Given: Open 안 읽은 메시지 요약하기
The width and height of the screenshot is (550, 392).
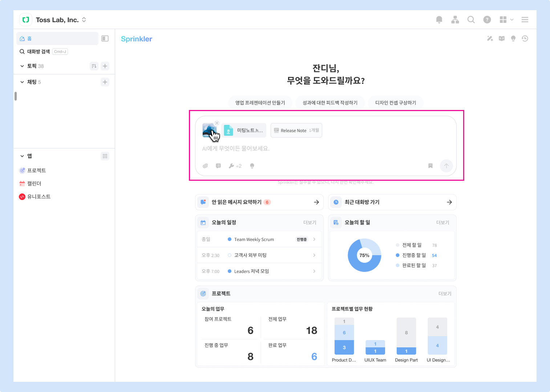Looking at the screenshot, I should pos(259,202).
